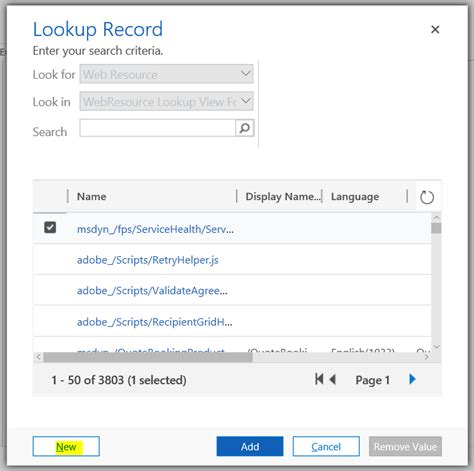
Task: Open adobe_/Scripts/RecipientGridH... link
Action: point(155,322)
